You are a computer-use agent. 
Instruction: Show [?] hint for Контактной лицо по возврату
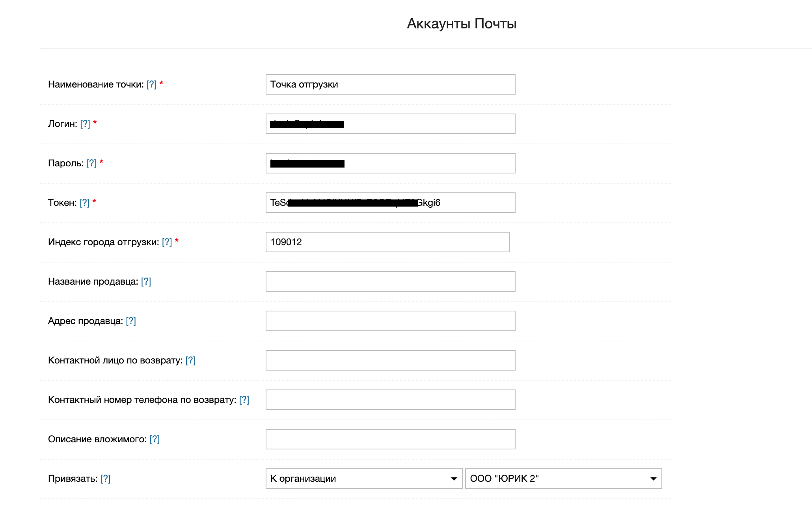(x=190, y=360)
